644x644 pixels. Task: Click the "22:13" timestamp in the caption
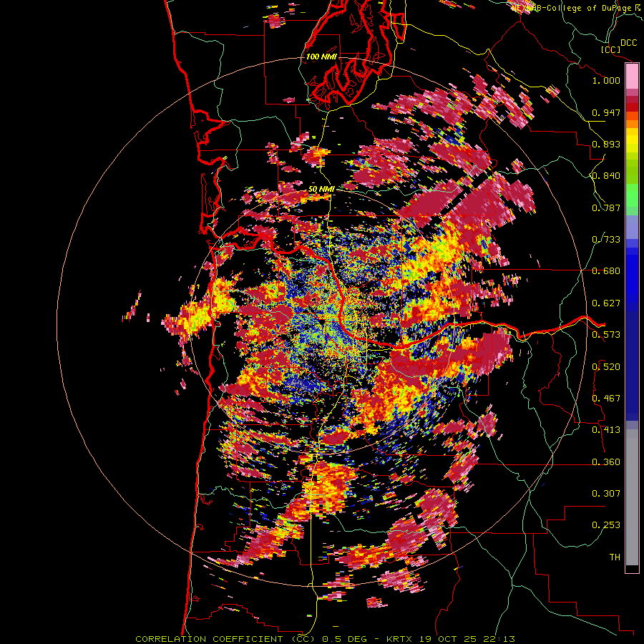tap(499, 639)
